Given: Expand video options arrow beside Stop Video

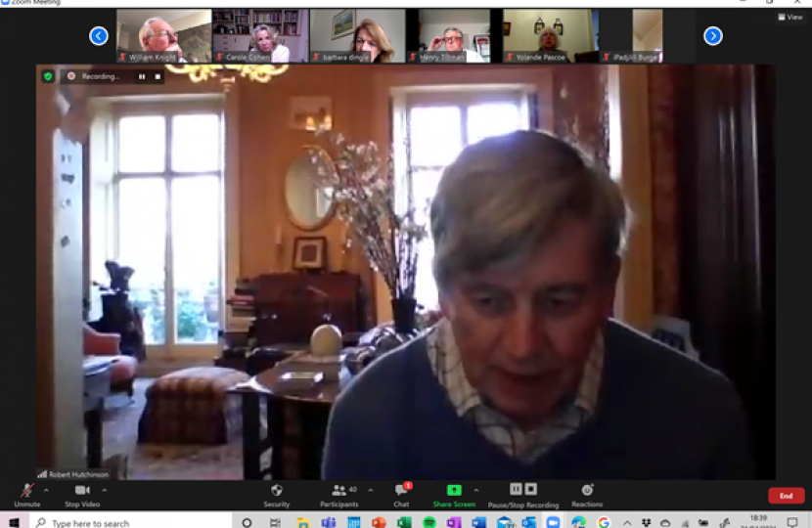Looking at the screenshot, I should 105,491.
